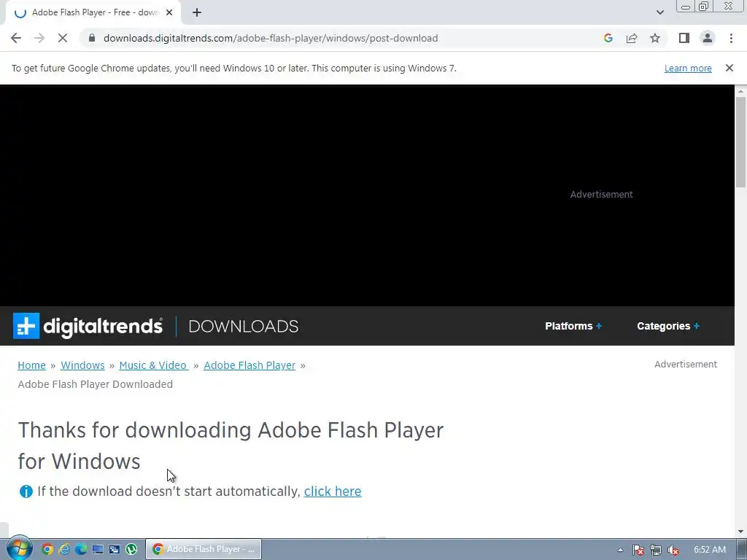The width and height of the screenshot is (747, 560).
Task: Launch Internet Explorer from the taskbar
Action: (64, 549)
